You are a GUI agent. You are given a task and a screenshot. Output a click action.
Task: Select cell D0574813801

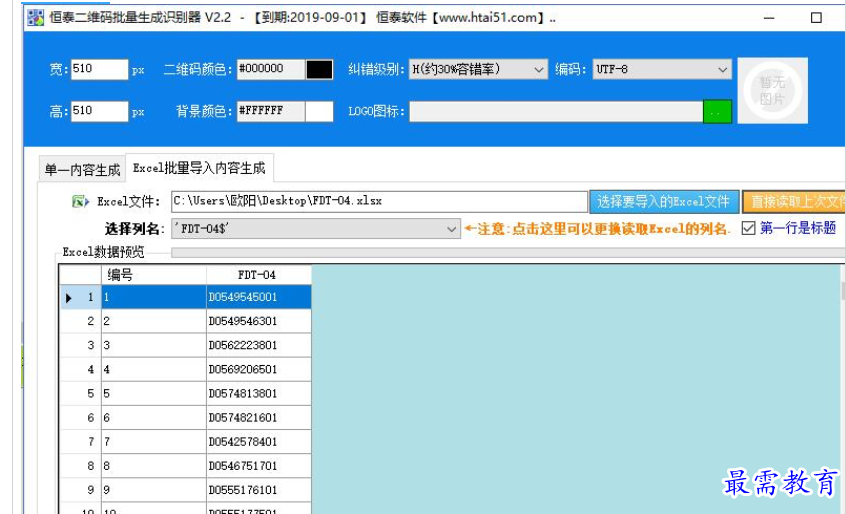[x=259, y=394]
